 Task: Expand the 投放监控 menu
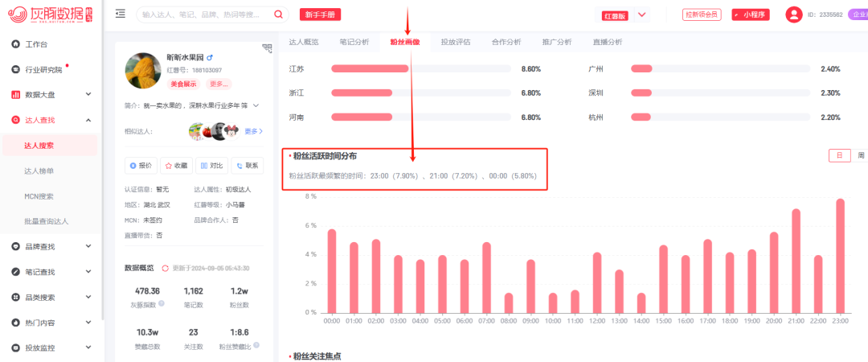pos(88,348)
